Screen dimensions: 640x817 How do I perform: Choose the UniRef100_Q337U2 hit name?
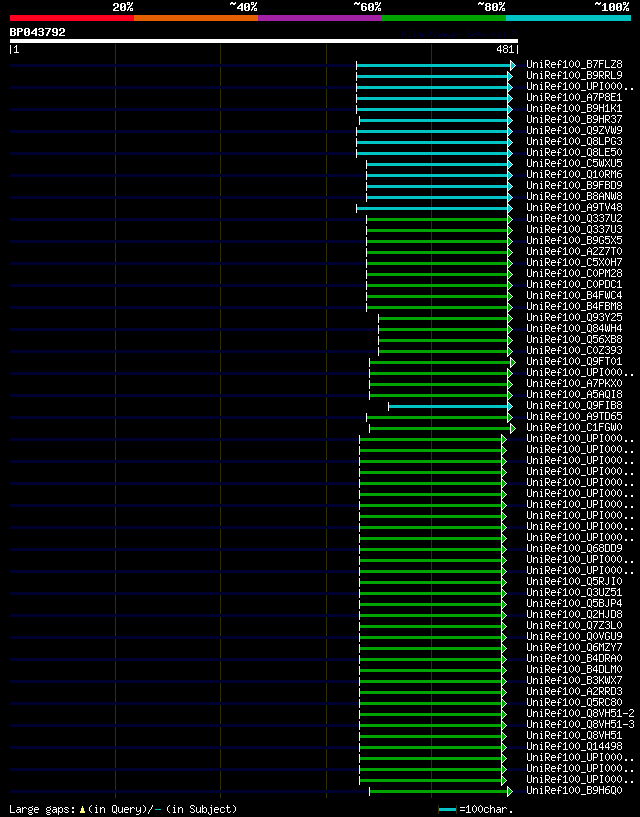574,218
